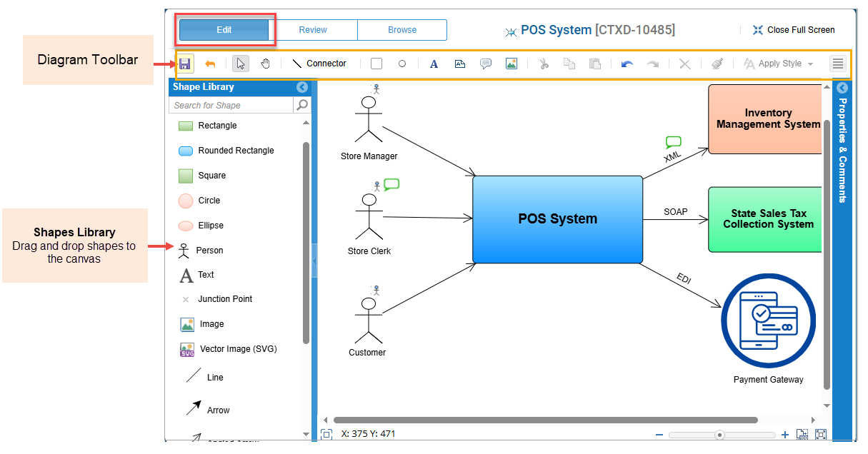The image size is (868, 454).
Task: Click the canvas vertical scrollbar
Action: (x=827, y=254)
